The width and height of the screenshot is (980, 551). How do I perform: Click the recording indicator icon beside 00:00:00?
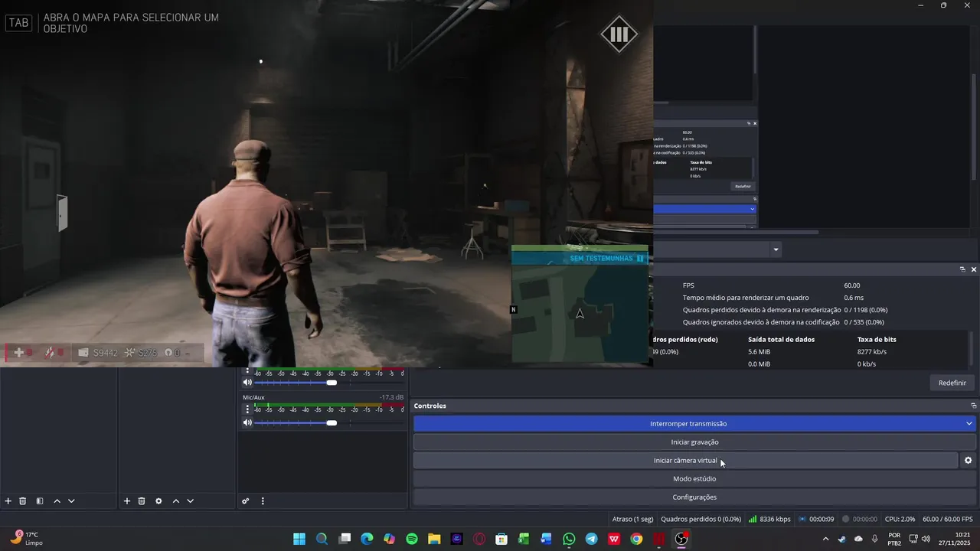point(846,519)
